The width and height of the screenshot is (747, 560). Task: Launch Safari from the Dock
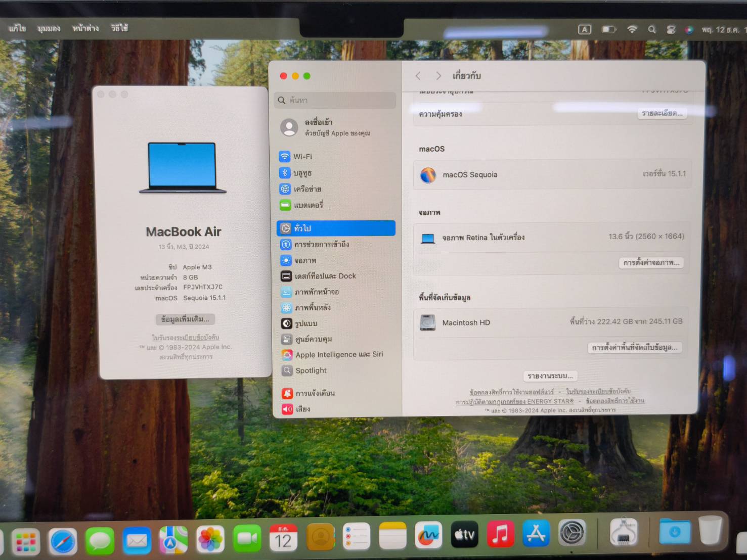tap(63, 541)
